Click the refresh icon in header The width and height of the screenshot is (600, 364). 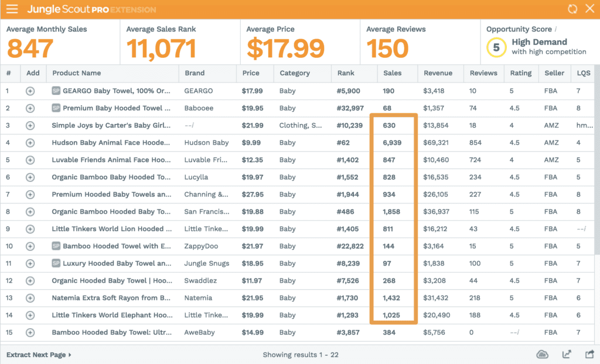point(572,9)
